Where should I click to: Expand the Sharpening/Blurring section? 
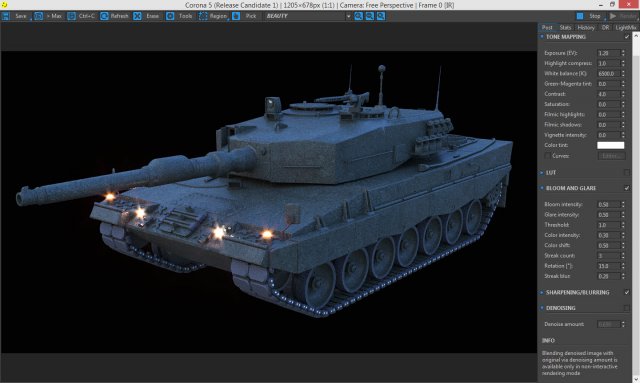click(542, 292)
